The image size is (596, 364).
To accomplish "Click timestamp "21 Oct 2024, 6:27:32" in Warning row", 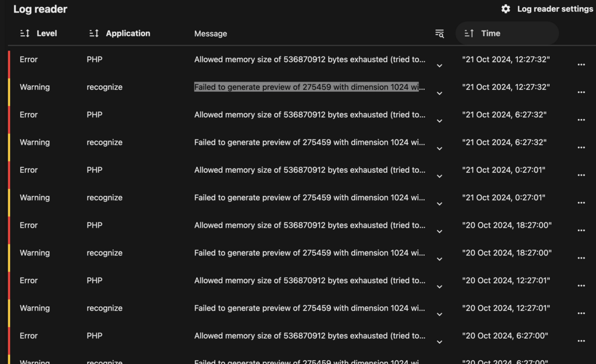I will [504, 142].
